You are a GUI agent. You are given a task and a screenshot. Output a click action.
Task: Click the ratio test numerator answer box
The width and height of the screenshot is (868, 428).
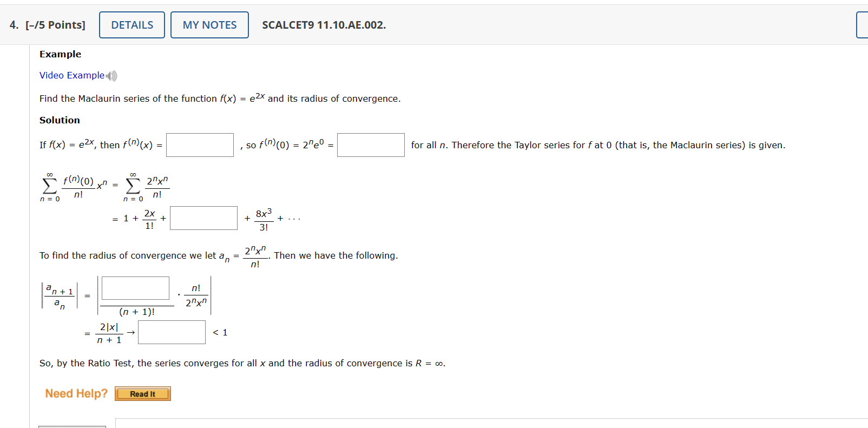(x=135, y=288)
